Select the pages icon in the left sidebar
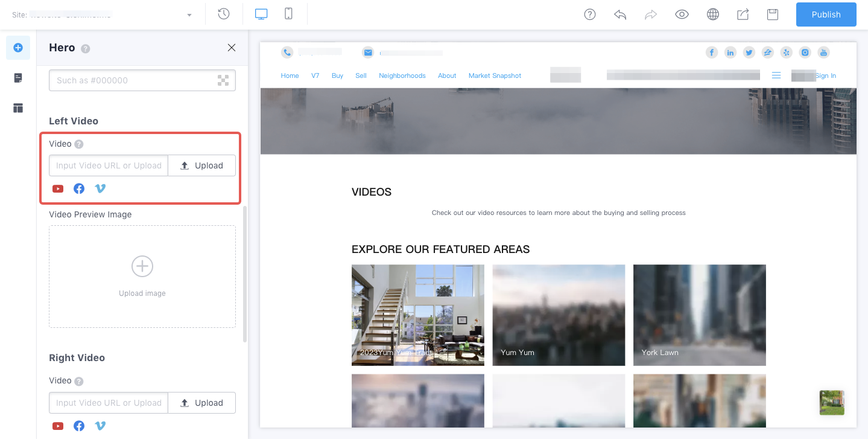The width and height of the screenshot is (868, 439). [17, 77]
